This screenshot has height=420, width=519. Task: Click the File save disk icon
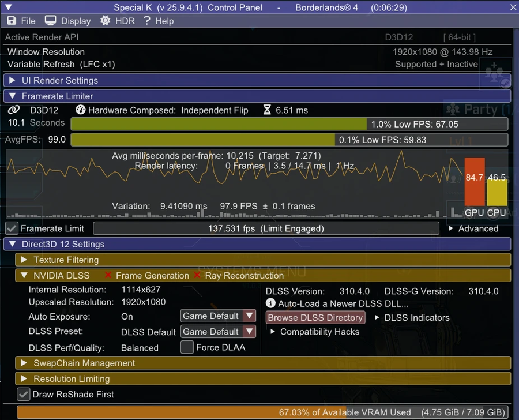click(12, 21)
